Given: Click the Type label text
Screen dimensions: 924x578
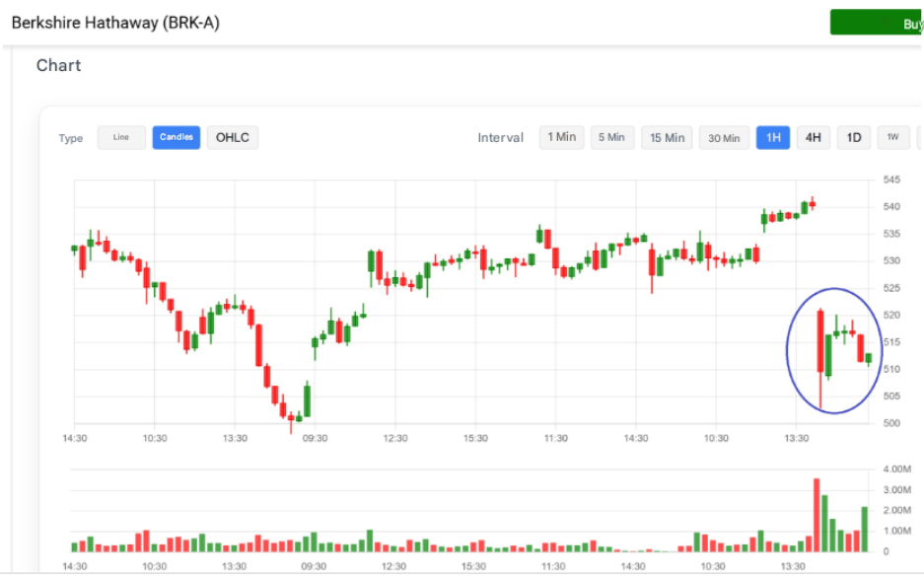Looking at the screenshot, I should [x=70, y=138].
